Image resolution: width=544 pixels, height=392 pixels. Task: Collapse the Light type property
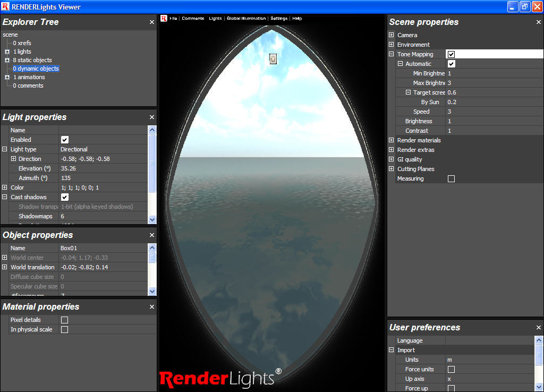[4, 149]
